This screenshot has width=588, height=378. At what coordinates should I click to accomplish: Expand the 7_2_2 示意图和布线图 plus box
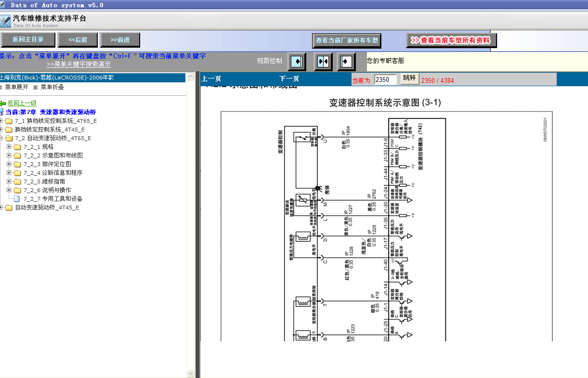9,156
